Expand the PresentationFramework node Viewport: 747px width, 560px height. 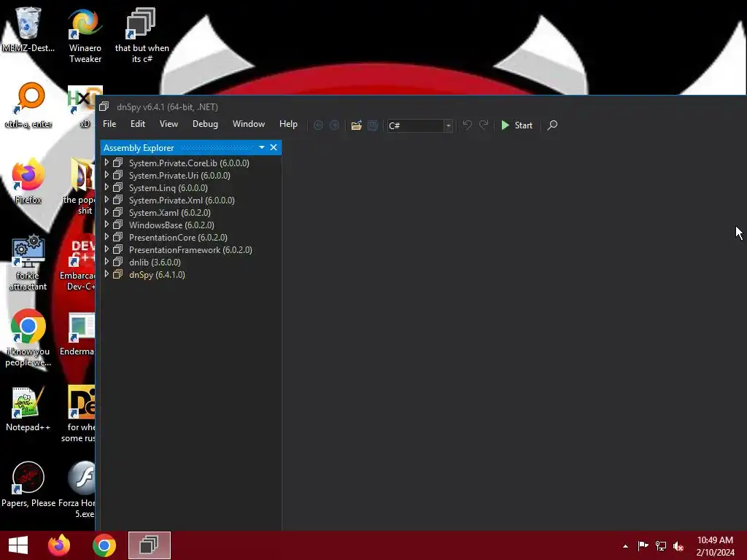click(x=107, y=249)
